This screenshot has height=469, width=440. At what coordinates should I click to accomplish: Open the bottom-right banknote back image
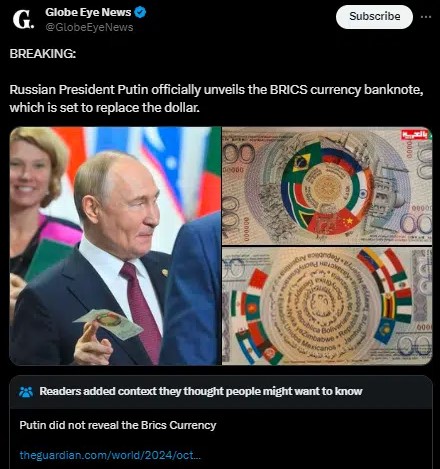pyautogui.click(x=327, y=306)
